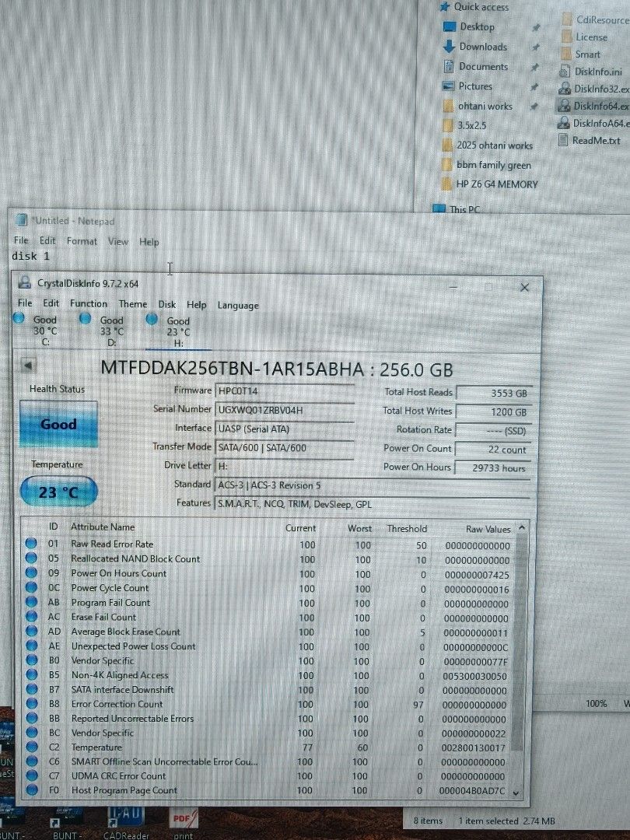Click status icon of Power Cycle Count
Screen dimensions: 630x840
click(x=31, y=587)
